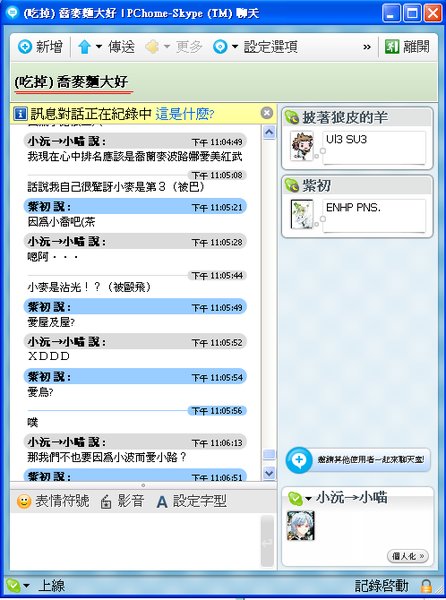Dismiss the message recording notice bar
The height and width of the screenshot is (600, 446).
pos(267,113)
